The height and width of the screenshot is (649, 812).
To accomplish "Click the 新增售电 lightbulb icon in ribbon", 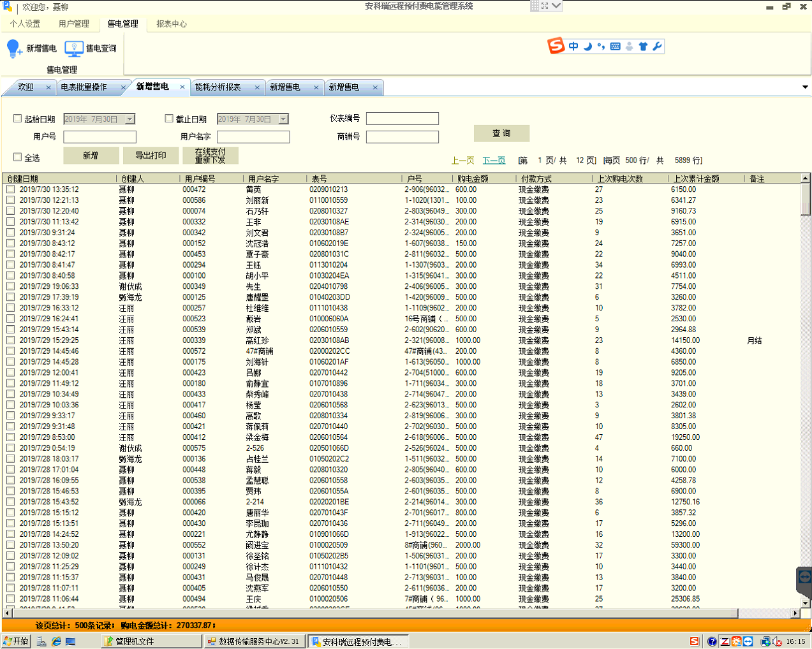I will pyautogui.click(x=14, y=48).
